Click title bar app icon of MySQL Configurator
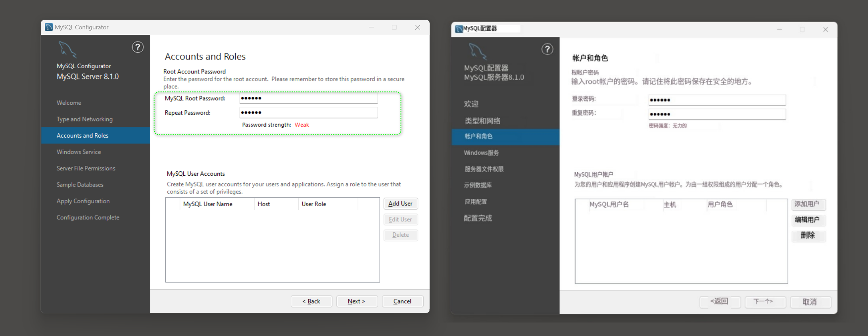 [49, 27]
